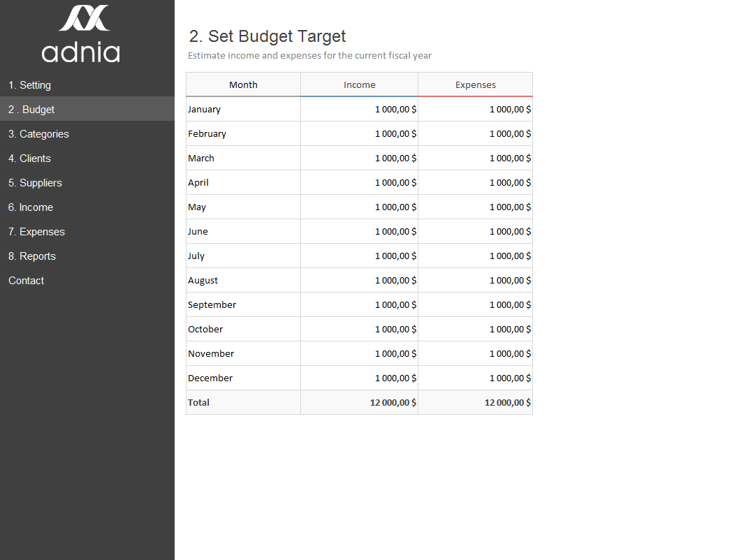753x560 pixels.
Task: Click the March row label
Action: (244, 159)
